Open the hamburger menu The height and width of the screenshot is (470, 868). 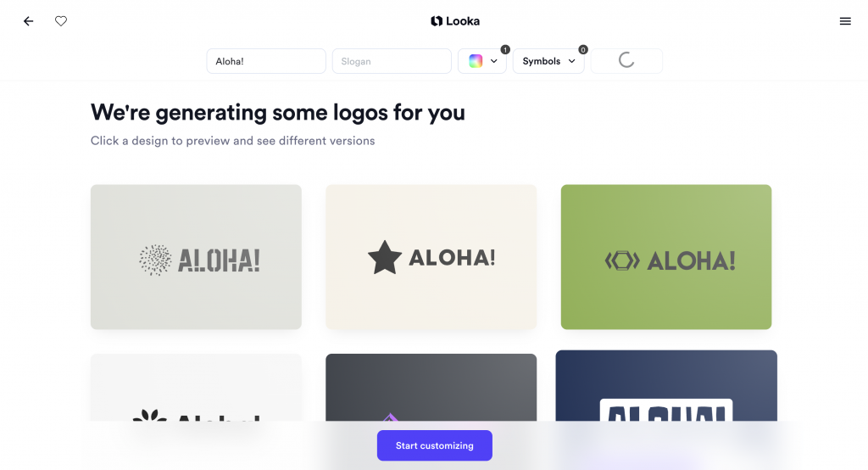pos(845,21)
